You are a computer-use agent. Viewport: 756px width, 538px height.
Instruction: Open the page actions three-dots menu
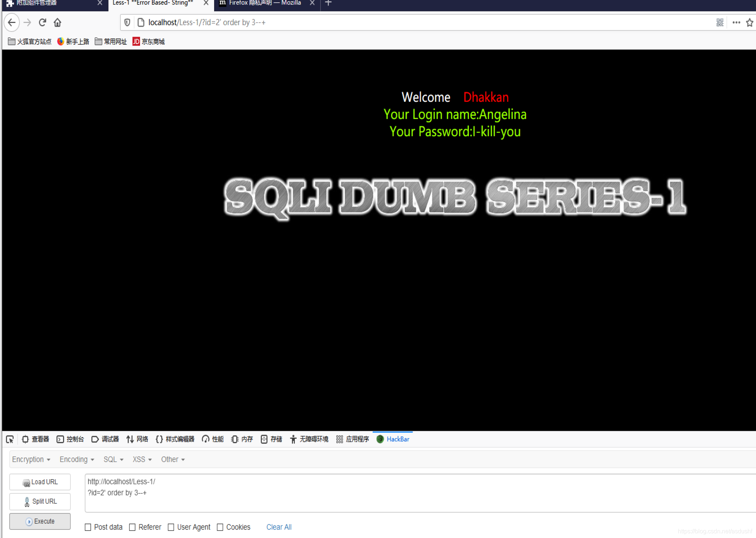pyautogui.click(x=736, y=23)
